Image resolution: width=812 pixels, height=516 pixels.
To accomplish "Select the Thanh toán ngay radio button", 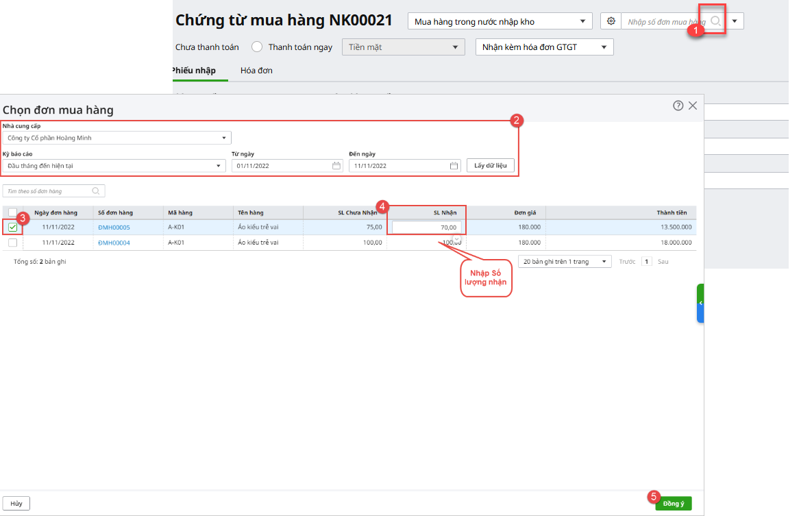I will point(257,47).
